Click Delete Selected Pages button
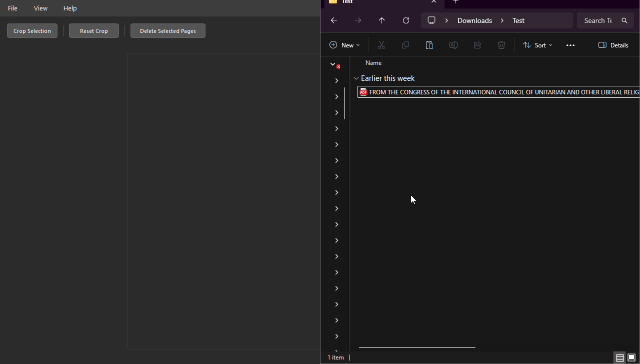This screenshot has height=364, width=640. tap(168, 31)
